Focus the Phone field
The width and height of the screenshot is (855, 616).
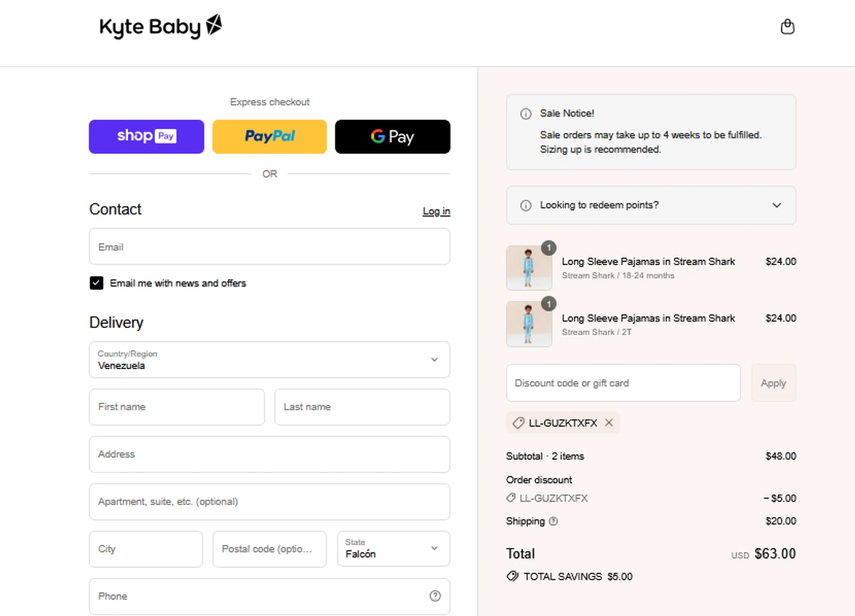270,596
